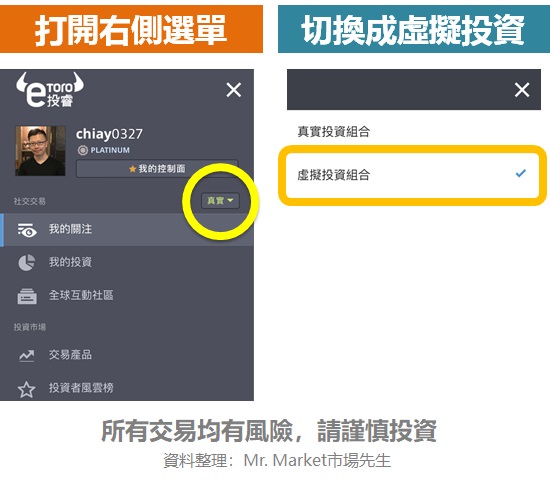The height and width of the screenshot is (480, 550).
Task: Click the user profile photo
Action: (x=40, y=151)
